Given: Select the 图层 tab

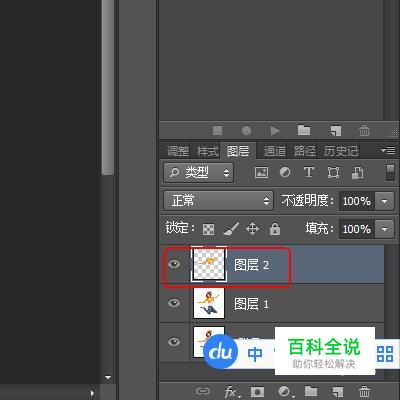Looking at the screenshot, I should click(x=238, y=151).
